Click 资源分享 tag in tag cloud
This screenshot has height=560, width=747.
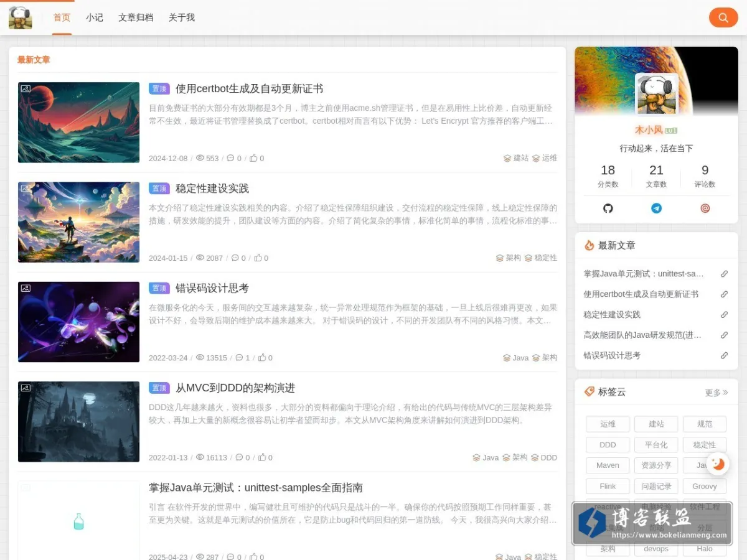pyautogui.click(x=656, y=465)
